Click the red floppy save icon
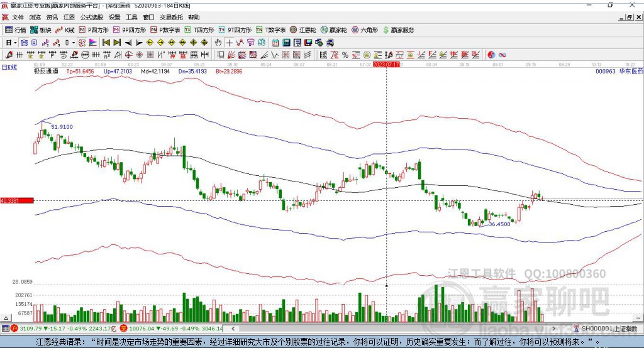This screenshot has width=644, height=348. (308, 43)
